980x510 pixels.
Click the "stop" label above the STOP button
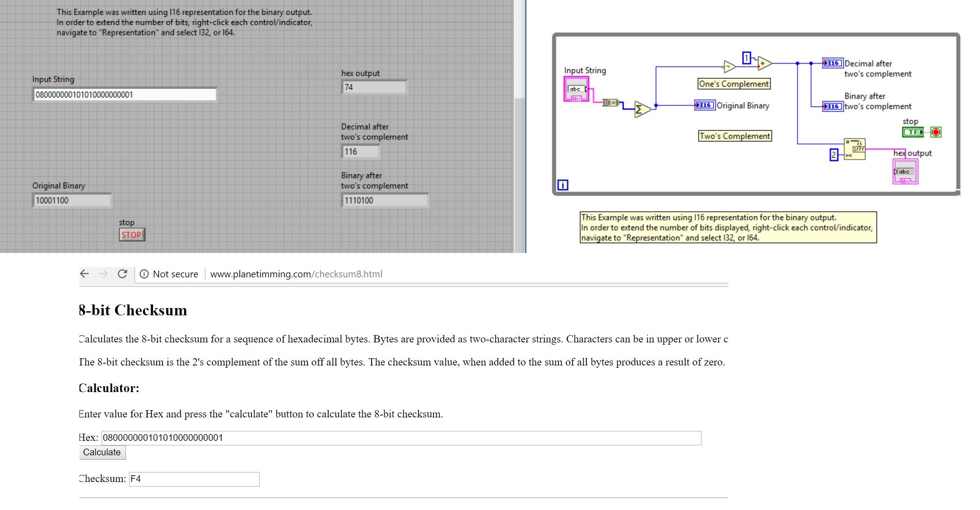(x=126, y=223)
